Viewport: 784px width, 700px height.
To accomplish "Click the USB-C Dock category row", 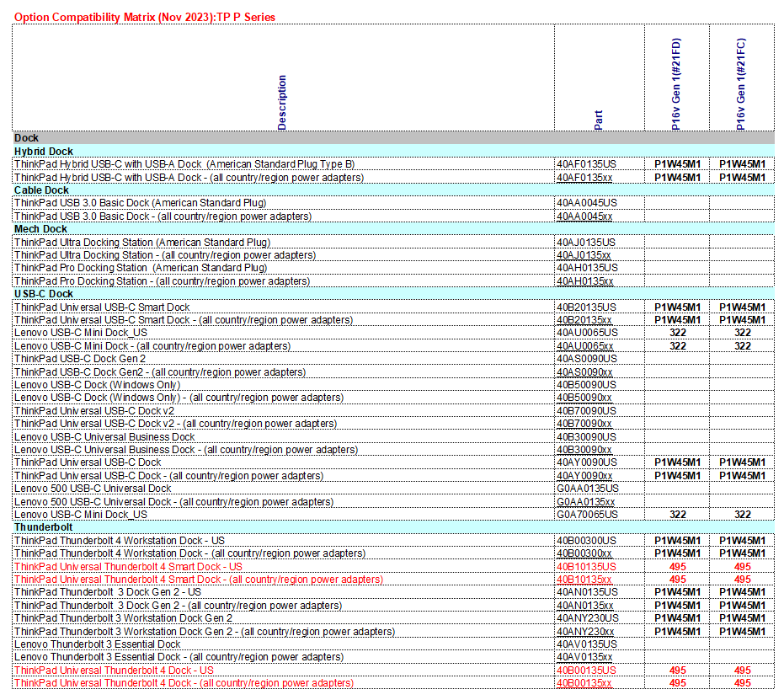I will point(393,294).
